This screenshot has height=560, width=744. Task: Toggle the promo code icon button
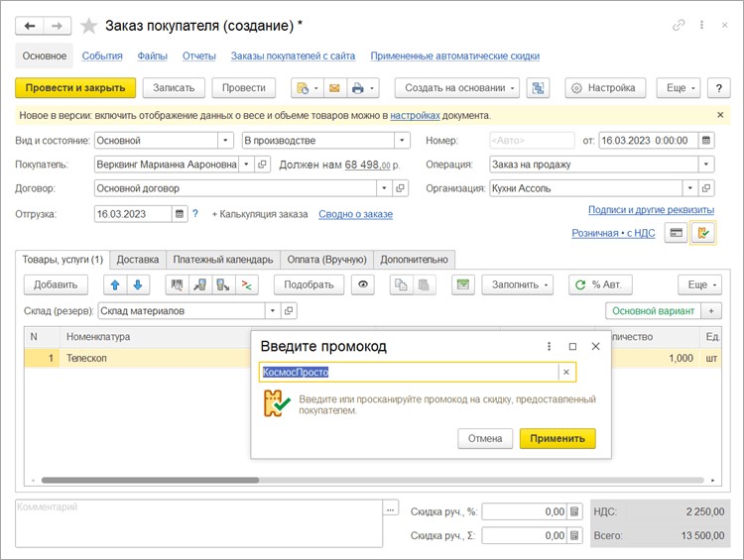pos(704,233)
